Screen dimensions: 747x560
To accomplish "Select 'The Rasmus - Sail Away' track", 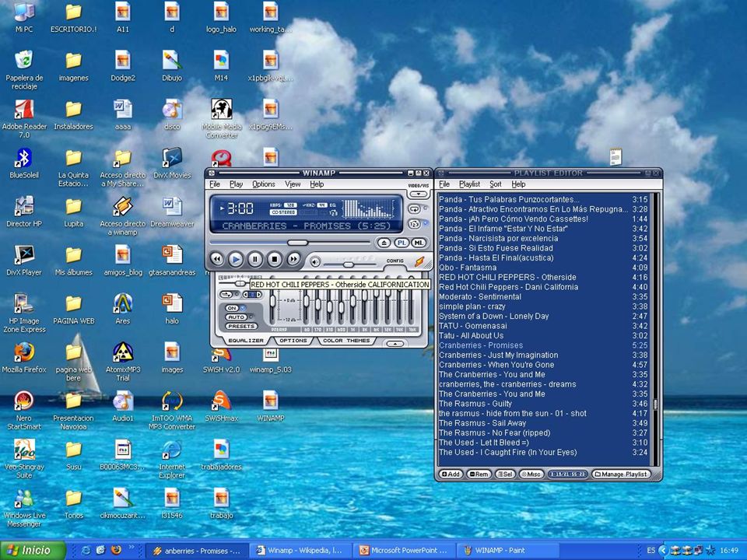I will (x=543, y=423).
